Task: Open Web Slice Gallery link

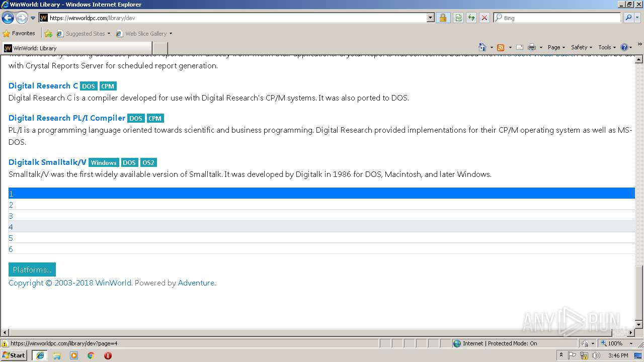Action: 144,34
